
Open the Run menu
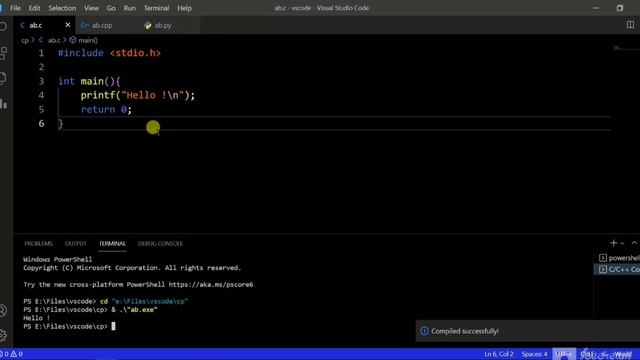tap(129, 8)
